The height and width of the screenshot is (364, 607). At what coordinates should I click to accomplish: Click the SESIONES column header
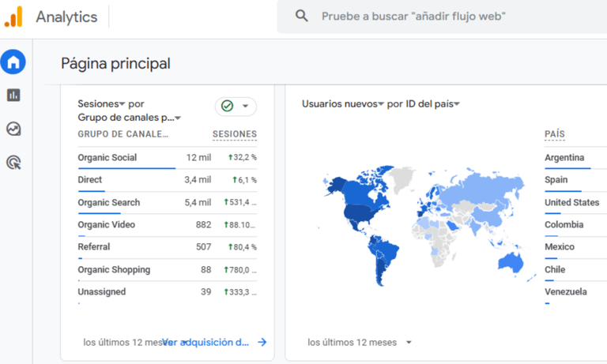pyautogui.click(x=235, y=134)
